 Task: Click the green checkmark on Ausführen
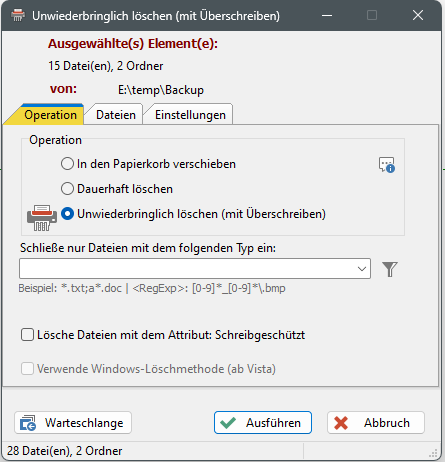228,423
